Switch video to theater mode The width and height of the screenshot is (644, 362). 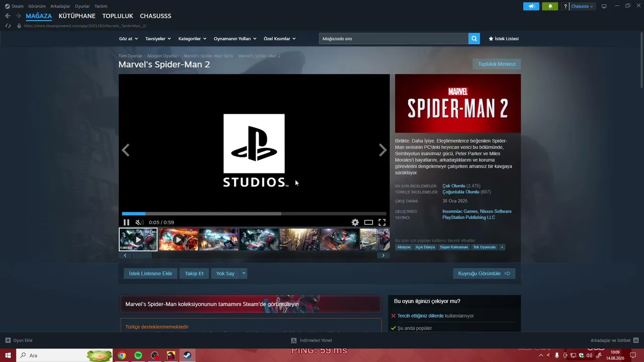pos(369,222)
